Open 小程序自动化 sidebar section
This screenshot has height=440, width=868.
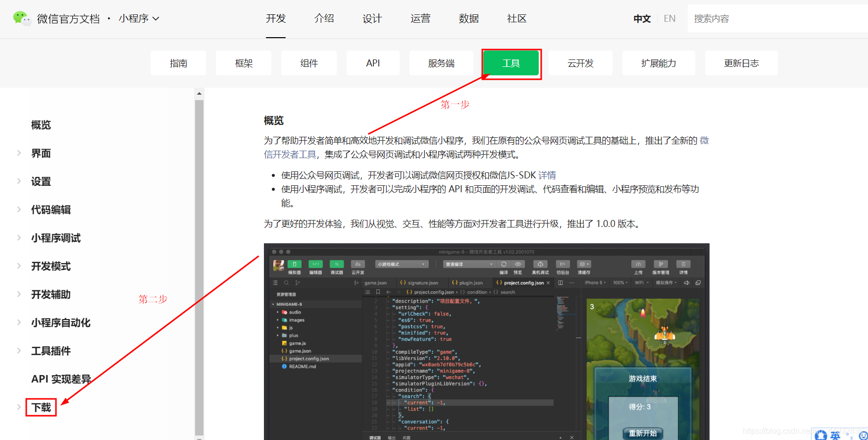61,323
